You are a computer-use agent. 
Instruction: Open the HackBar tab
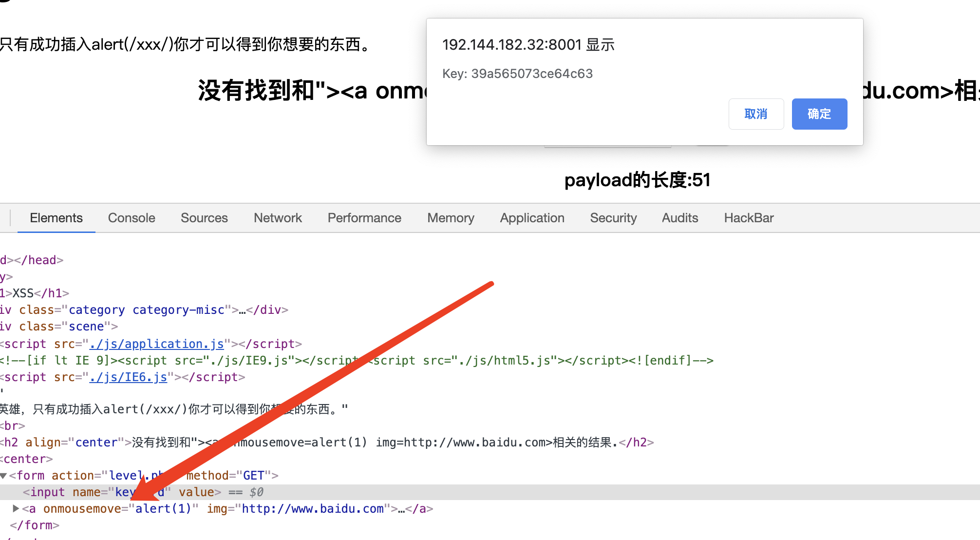click(749, 218)
